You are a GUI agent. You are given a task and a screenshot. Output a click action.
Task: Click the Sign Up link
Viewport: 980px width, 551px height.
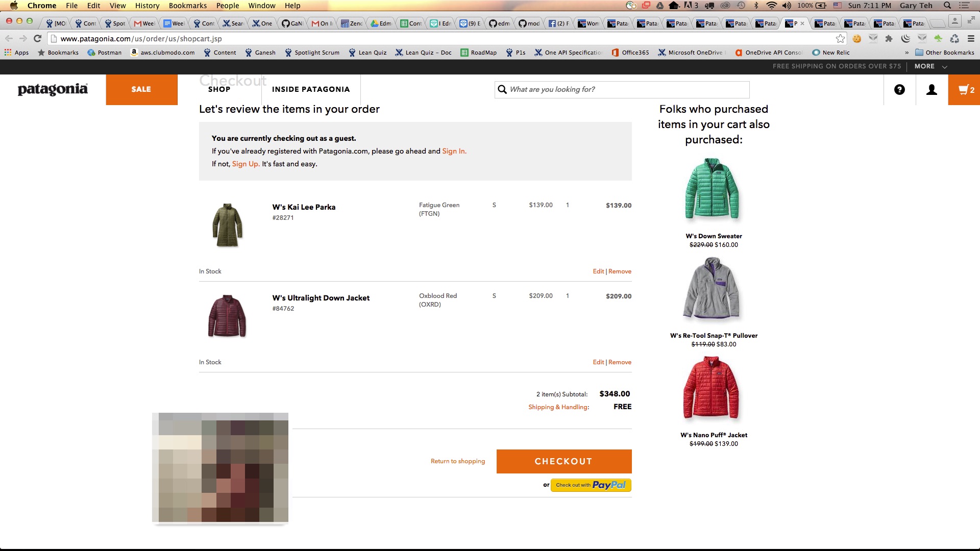[x=246, y=164]
